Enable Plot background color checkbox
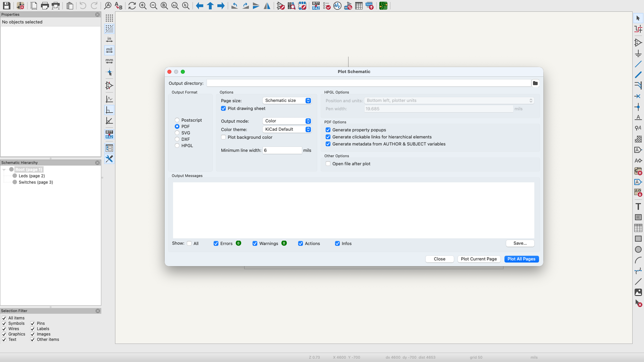The width and height of the screenshot is (644, 362). [223, 137]
